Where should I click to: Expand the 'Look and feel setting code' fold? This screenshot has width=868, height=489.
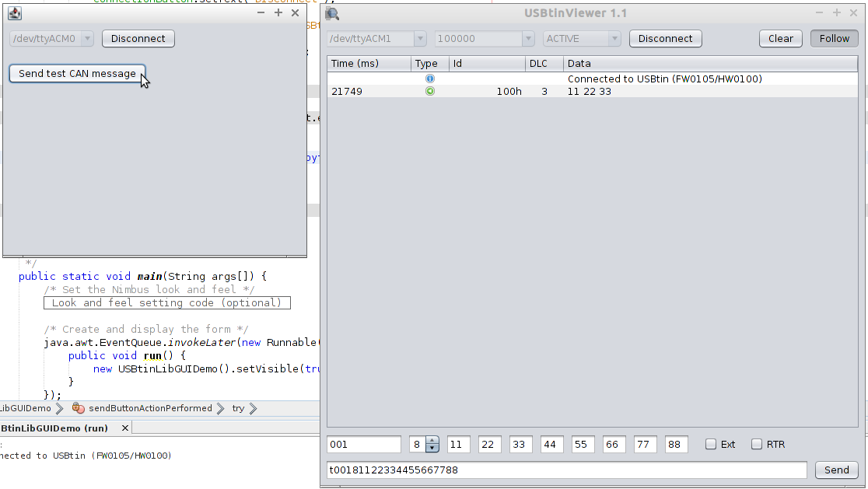167,303
